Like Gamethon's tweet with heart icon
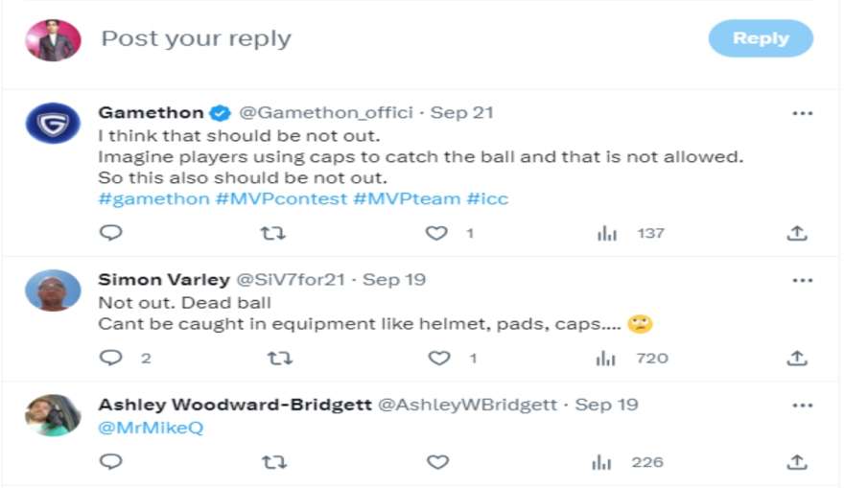The height and width of the screenshot is (488, 868). tap(437, 233)
